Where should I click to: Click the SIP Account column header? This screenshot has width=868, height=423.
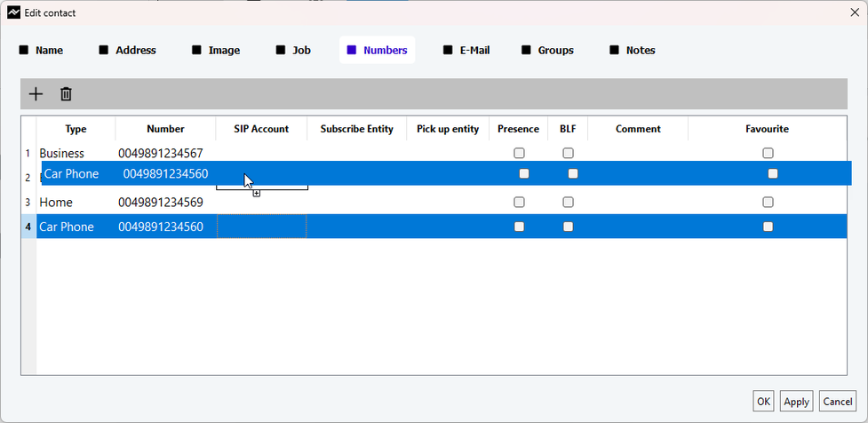[x=261, y=129]
